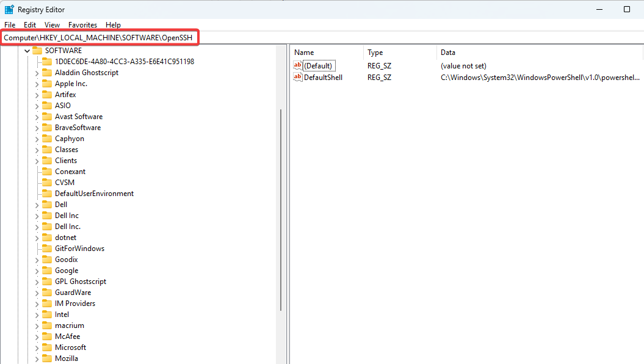Click the Avast Software folder icon
This screenshot has width=644, height=364.
[47, 117]
